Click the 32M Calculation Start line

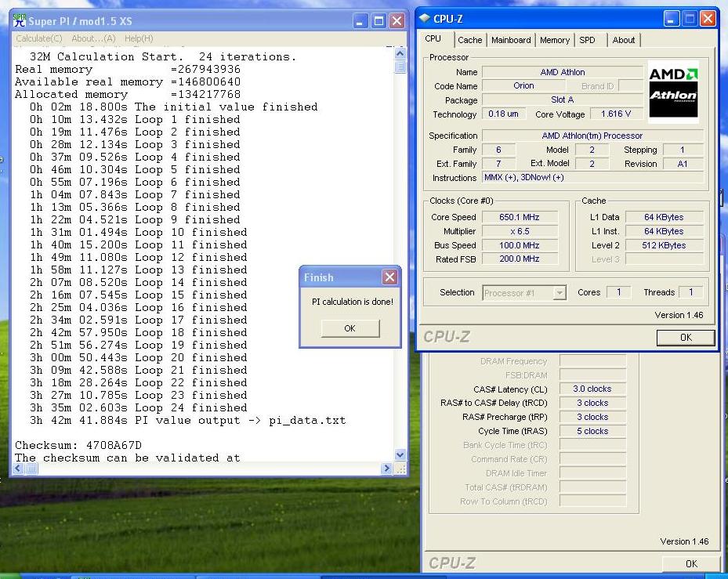[x=162, y=56]
